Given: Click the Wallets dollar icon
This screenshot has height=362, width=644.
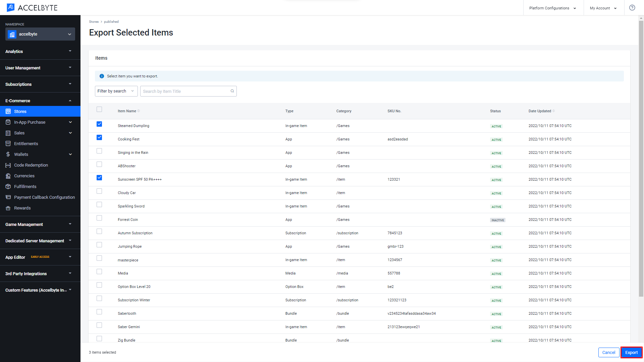Looking at the screenshot, I should [x=8, y=154].
